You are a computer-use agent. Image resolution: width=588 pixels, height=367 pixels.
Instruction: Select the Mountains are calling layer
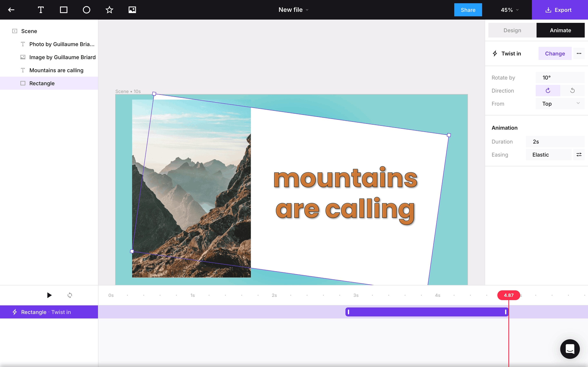click(56, 70)
